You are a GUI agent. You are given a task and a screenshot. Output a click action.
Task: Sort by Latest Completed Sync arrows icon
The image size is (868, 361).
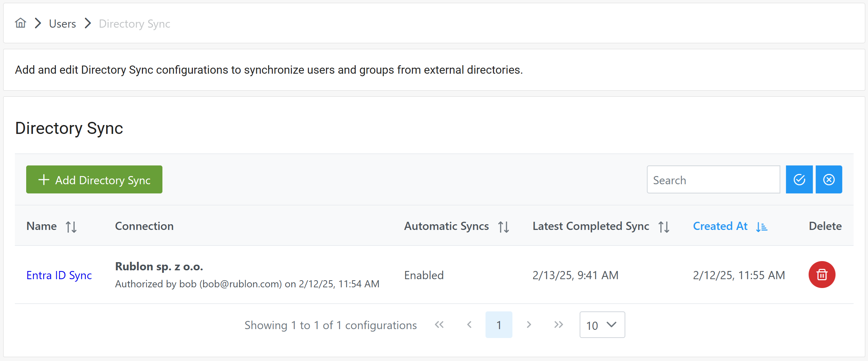664,227
